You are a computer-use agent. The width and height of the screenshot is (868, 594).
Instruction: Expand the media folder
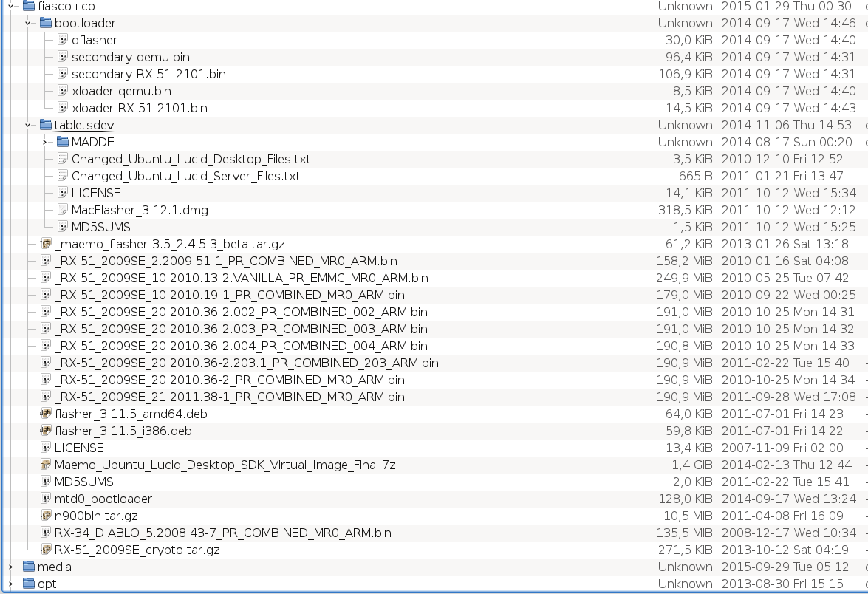(x=11, y=567)
